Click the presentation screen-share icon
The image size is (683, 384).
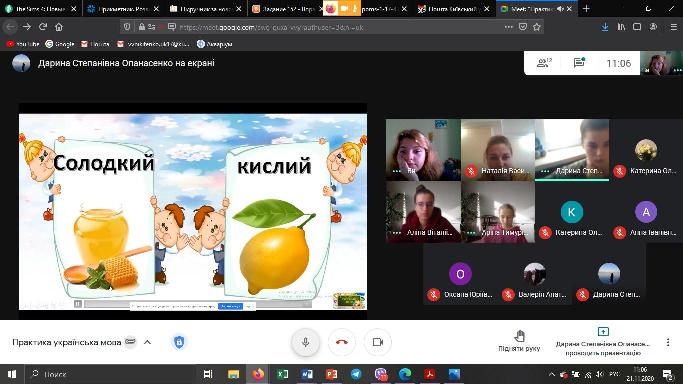click(x=603, y=332)
